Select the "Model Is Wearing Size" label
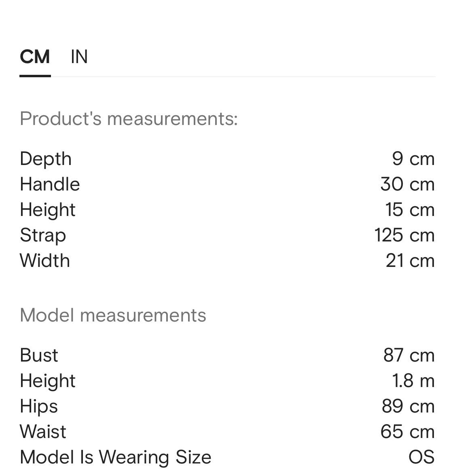 (115, 457)
